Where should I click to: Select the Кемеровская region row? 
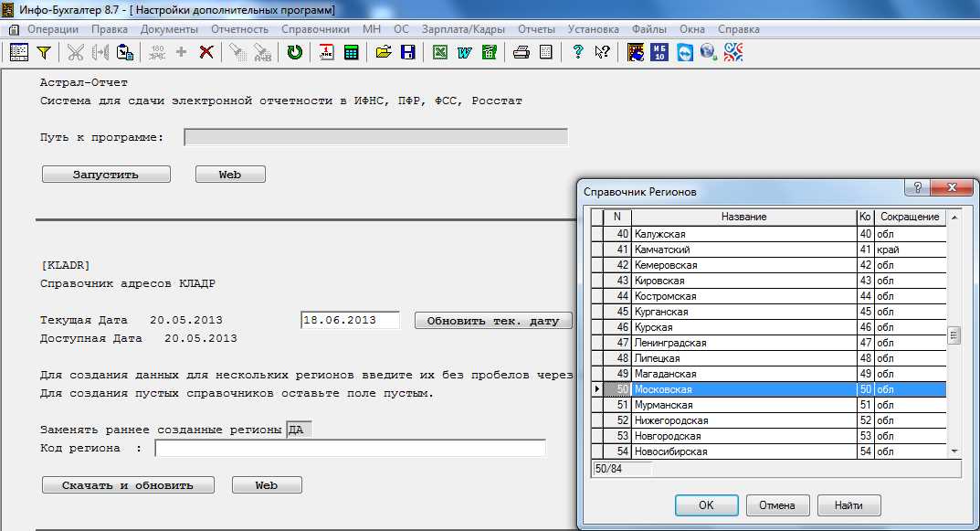[x=769, y=265]
